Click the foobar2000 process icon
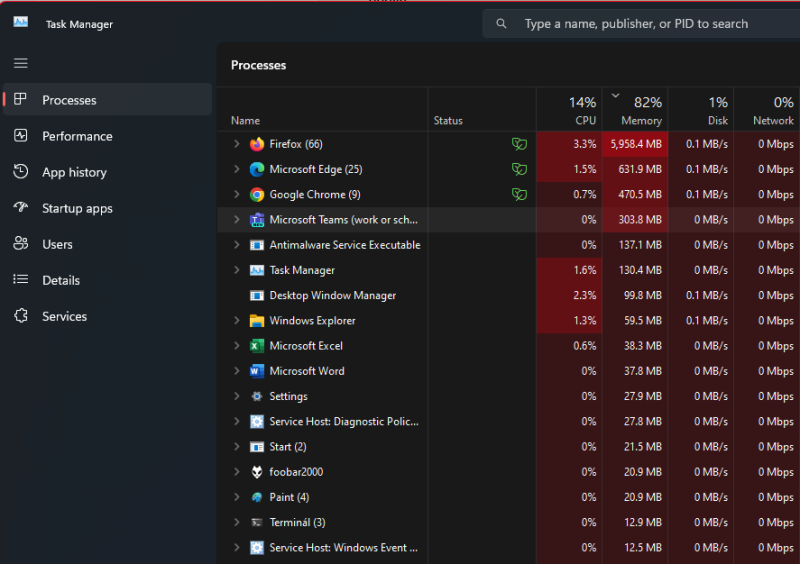The height and width of the screenshot is (564, 800). (x=257, y=472)
